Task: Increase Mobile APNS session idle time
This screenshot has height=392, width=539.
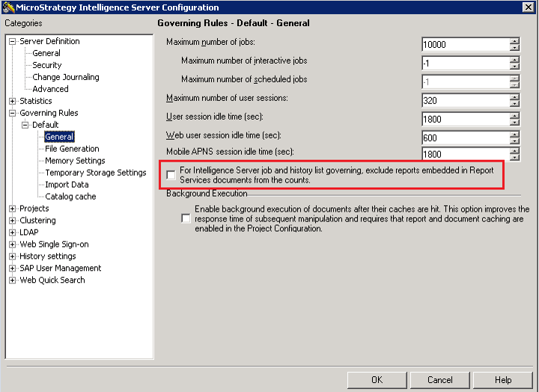Action: 514,151
